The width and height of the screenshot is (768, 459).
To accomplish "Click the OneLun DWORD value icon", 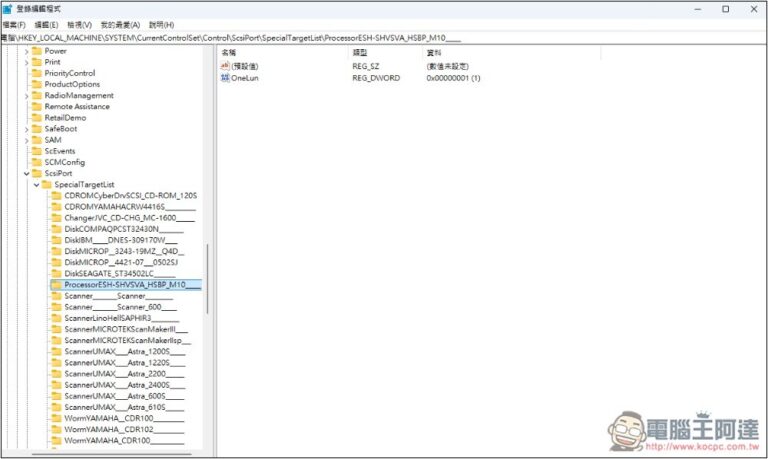I will (225, 77).
